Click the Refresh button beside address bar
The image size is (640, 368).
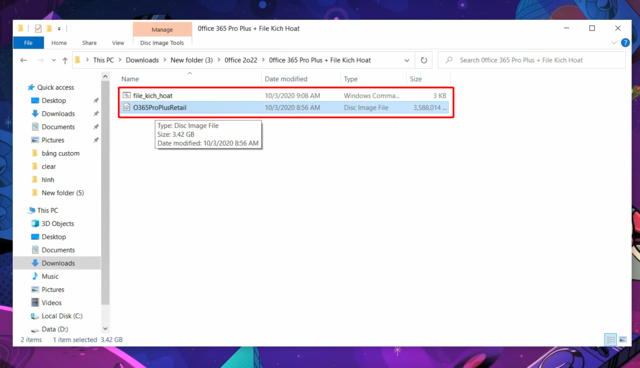tap(424, 60)
